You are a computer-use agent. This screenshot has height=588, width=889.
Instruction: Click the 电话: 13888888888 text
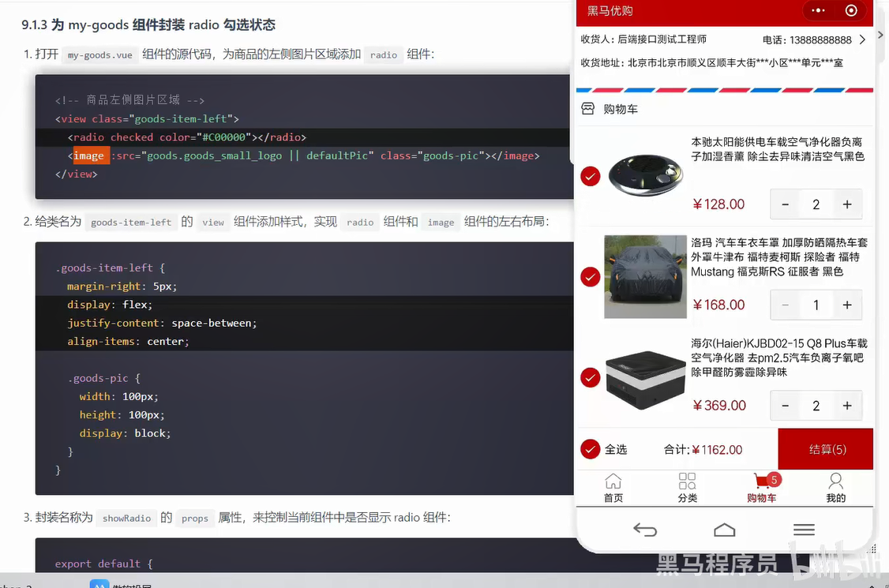[807, 39]
